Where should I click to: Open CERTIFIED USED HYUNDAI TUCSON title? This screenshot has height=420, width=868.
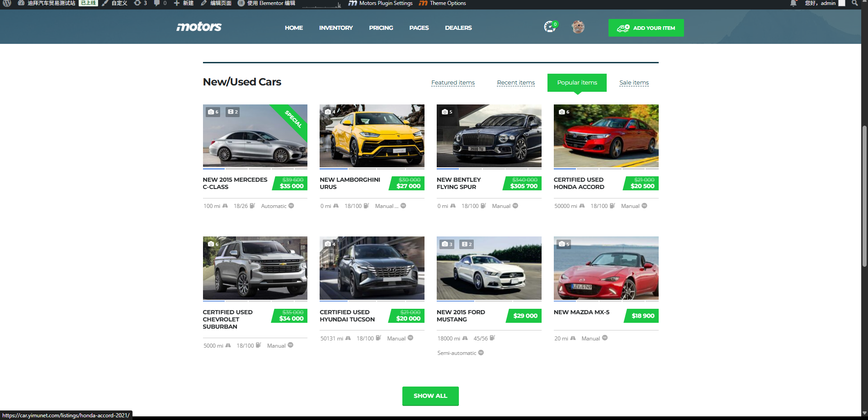(347, 316)
